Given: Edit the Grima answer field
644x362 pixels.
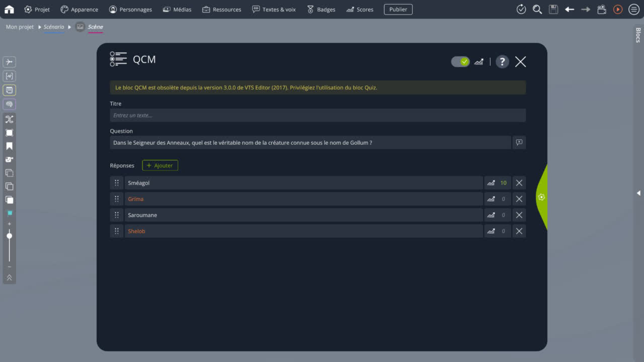Looking at the screenshot, I should coord(304,199).
